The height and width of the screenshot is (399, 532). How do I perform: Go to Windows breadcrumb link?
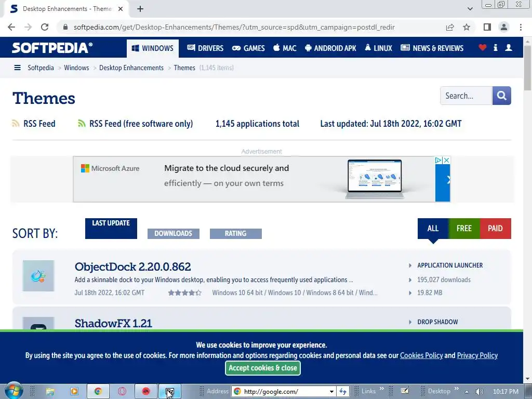pyautogui.click(x=76, y=68)
